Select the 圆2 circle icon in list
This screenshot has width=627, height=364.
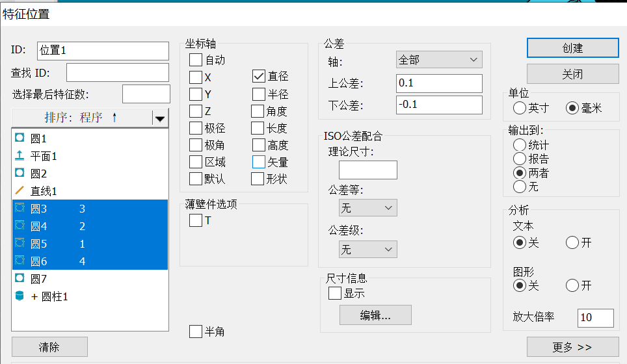point(19,174)
